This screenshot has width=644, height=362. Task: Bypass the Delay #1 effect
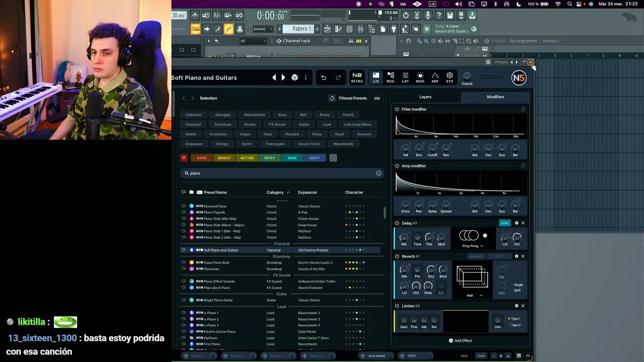click(x=397, y=223)
